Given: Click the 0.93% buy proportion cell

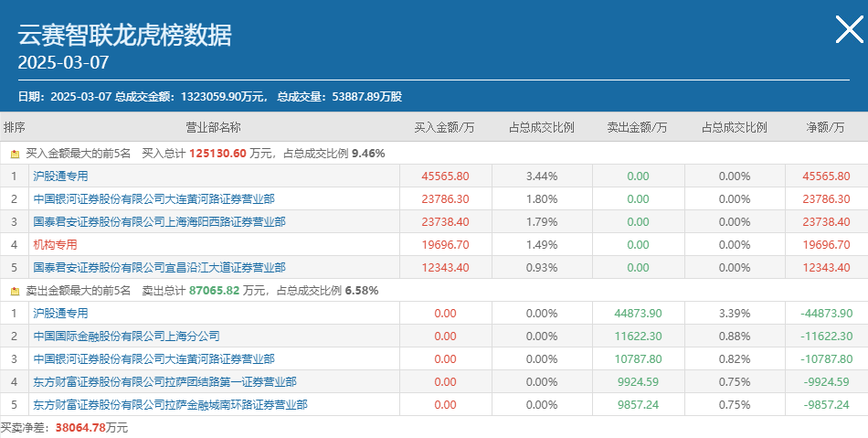Looking at the screenshot, I should pyautogui.click(x=542, y=267).
